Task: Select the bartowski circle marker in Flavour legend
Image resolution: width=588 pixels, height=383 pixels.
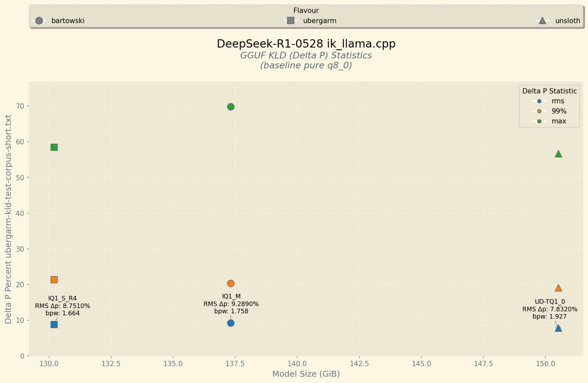Action: coord(39,20)
